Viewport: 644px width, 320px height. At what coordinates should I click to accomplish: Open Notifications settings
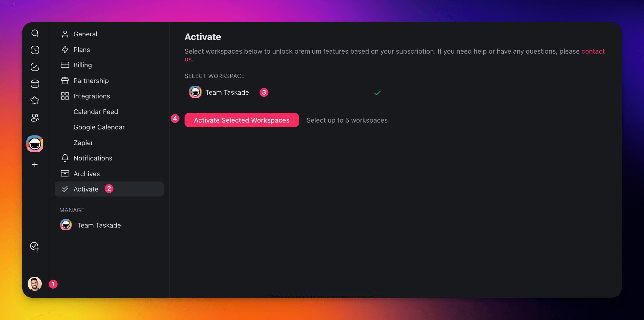click(x=93, y=158)
